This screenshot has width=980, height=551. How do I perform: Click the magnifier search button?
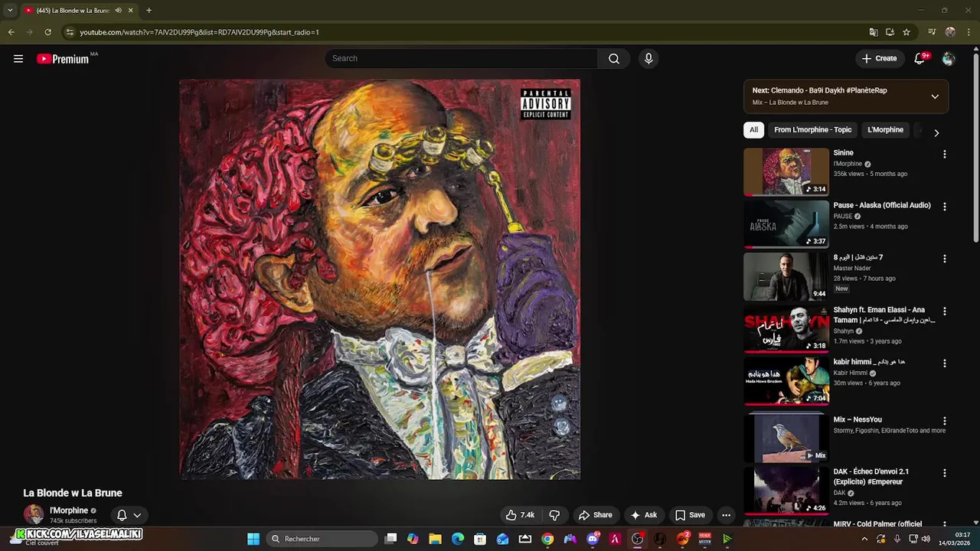click(614, 59)
